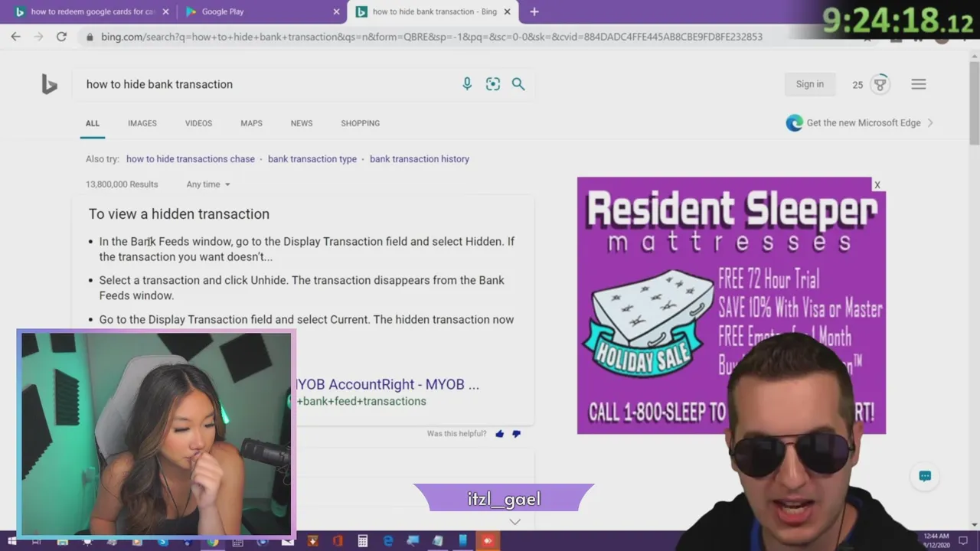
Task: Open Calculator from the taskbar
Action: click(x=363, y=541)
